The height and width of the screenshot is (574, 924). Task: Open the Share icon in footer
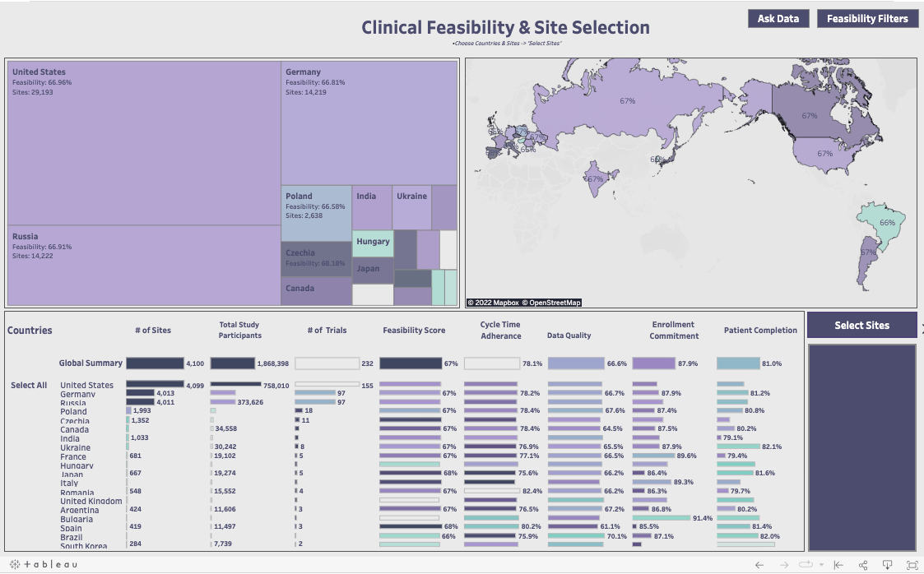(x=863, y=565)
